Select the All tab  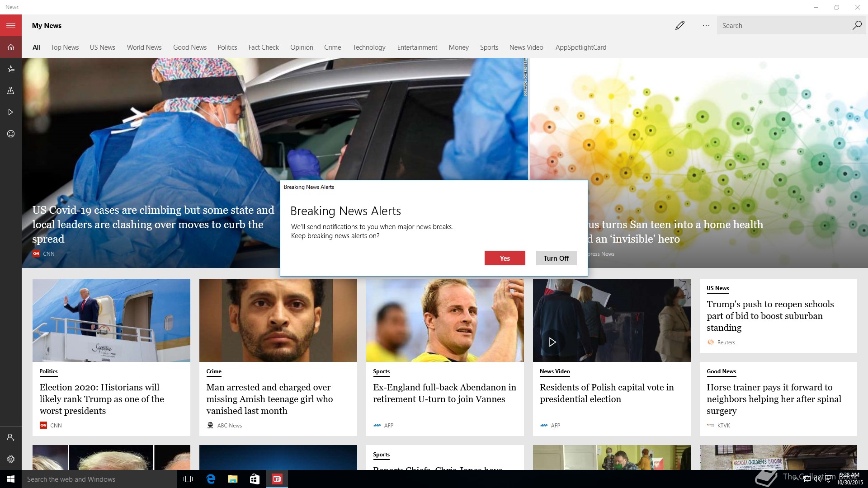click(x=36, y=47)
